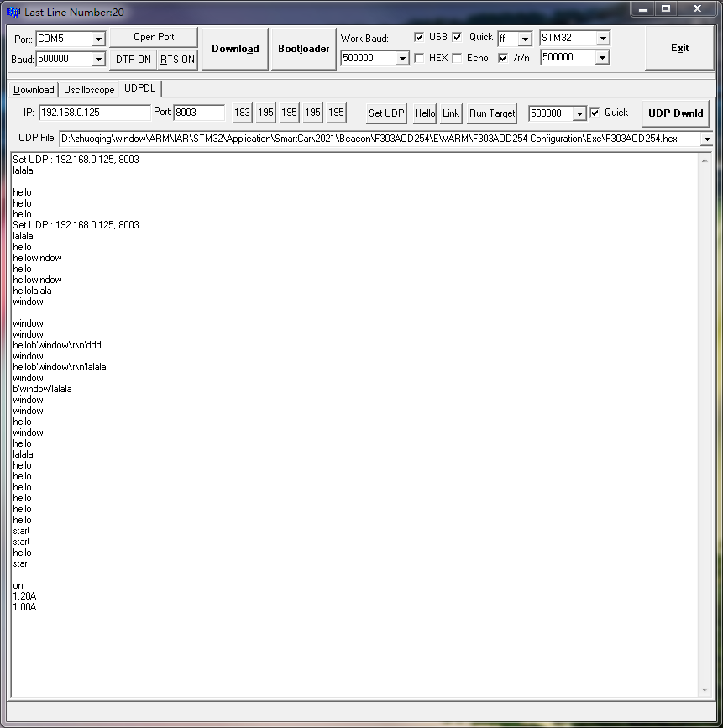Click the UDP Port 8003 field
This screenshot has height=728, width=723.
(x=199, y=113)
